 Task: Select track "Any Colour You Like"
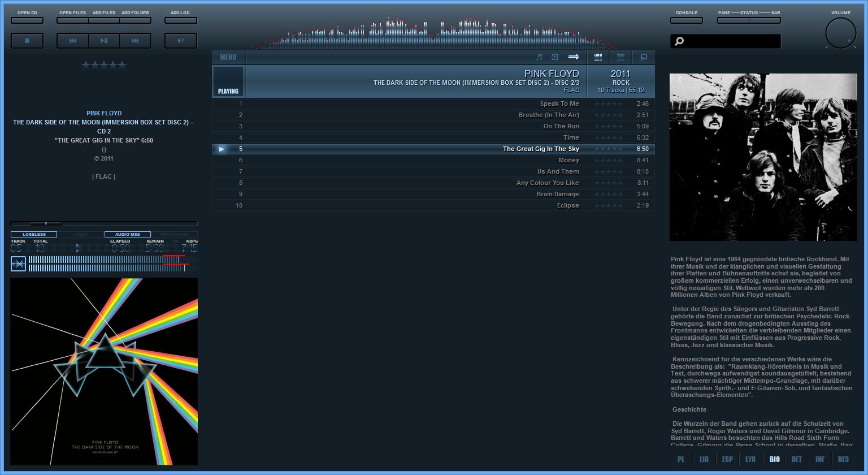coord(433,183)
